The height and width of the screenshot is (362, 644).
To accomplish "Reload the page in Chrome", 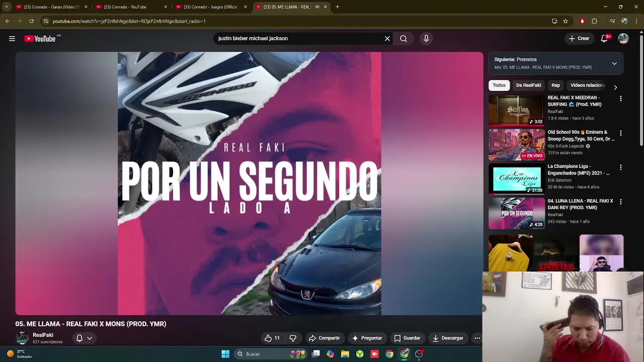I will pyautogui.click(x=31, y=21).
